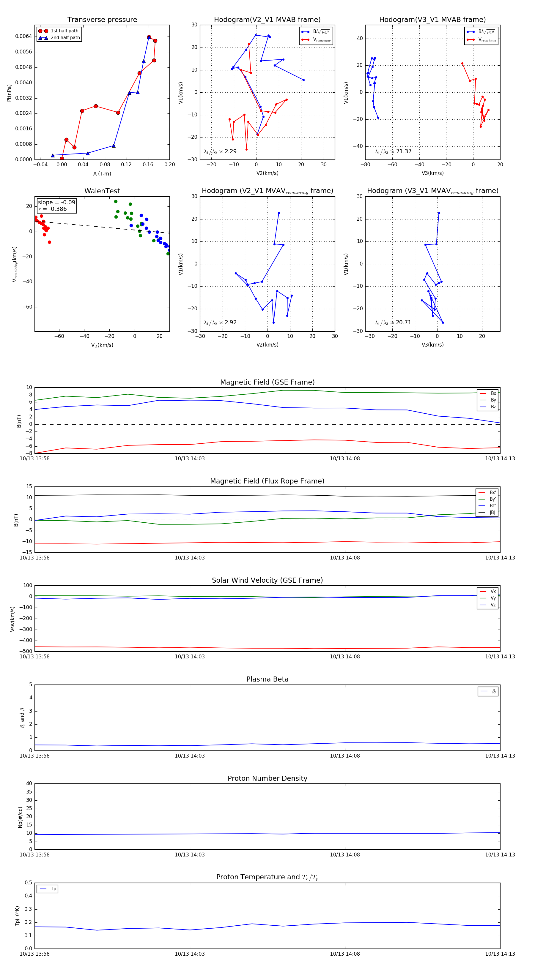This screenshot has width=535, height=980.
Task: Click the V_remaining legend entry in V3_V1 MVAB hodogram
Action: pyautogui.click(x=481, y=39)
